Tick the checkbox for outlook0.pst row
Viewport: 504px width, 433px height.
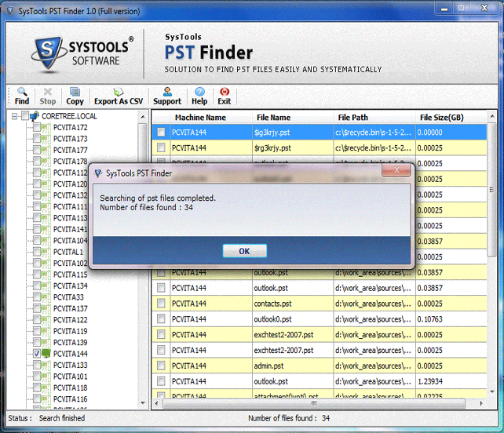coord(161,319)
